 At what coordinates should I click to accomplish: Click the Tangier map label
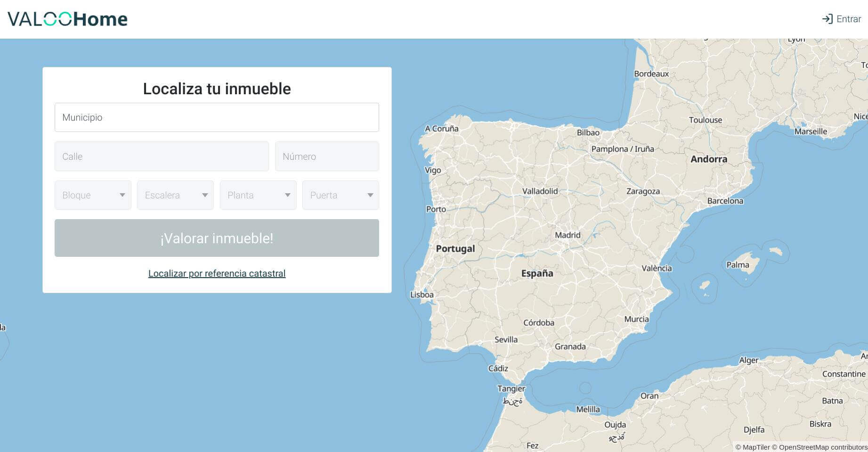pyautogui.click(x=511, y=388)
